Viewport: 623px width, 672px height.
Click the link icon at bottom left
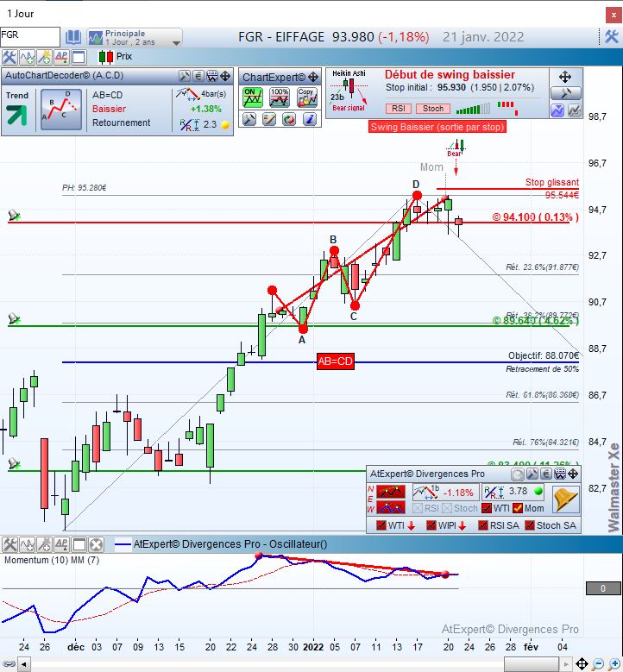tap(9, 664)
